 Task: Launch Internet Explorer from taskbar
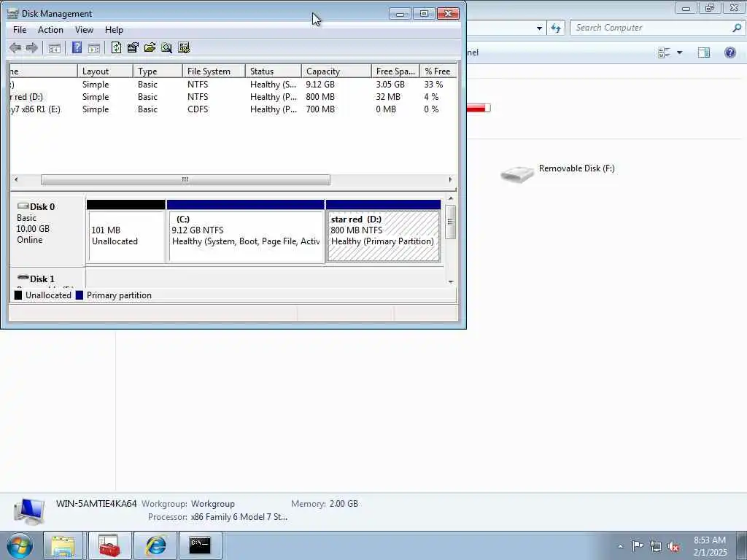(x=156, y=545)
